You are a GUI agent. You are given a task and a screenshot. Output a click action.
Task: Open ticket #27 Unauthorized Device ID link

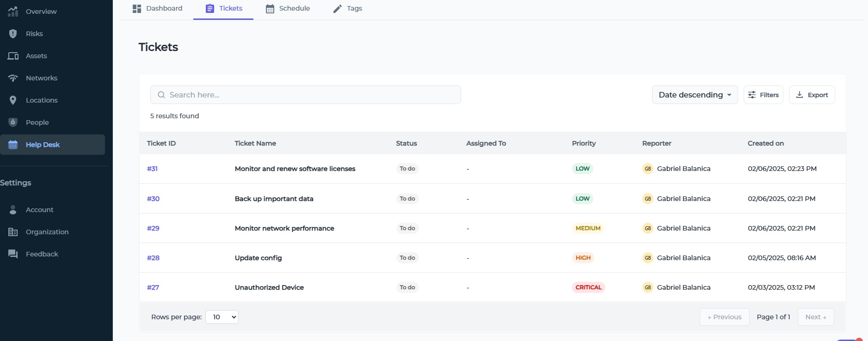click(x=153, y=287)
